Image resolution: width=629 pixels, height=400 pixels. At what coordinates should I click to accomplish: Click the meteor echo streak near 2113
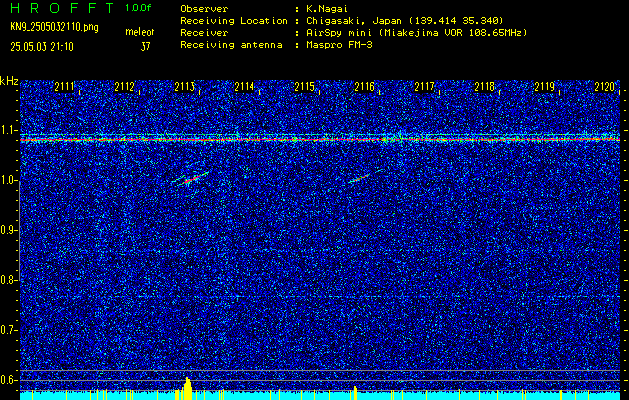click(191, 179)
